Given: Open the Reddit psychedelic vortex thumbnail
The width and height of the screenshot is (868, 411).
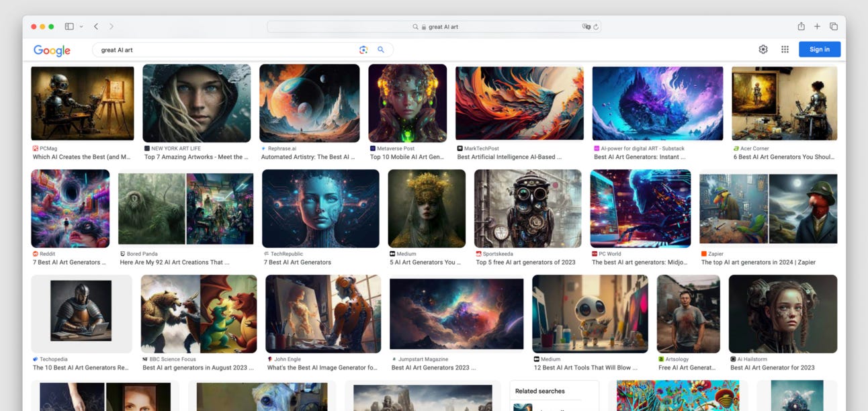Looking at the screenshot, I should tap(71, 208).
